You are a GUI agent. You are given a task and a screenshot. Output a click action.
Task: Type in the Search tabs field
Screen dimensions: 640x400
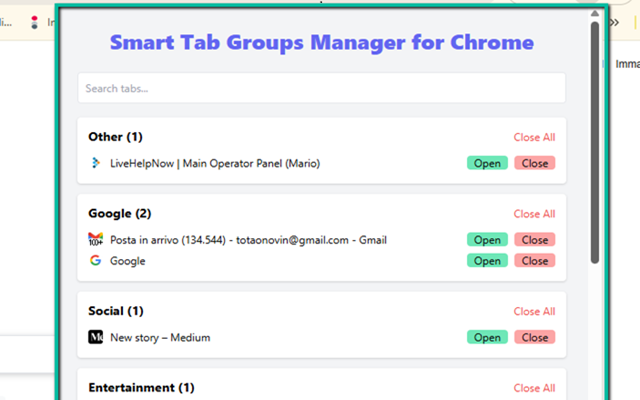(321, 88)
